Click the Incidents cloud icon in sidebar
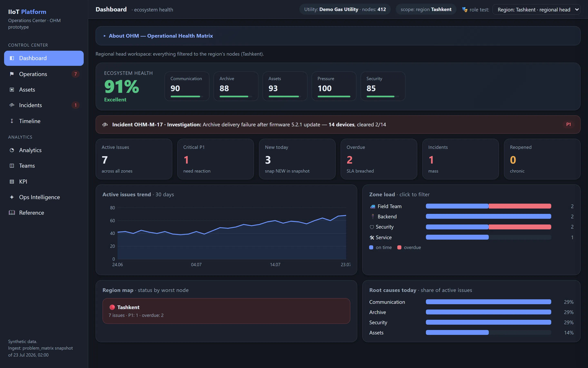588x368 pixels. (12, 105)
